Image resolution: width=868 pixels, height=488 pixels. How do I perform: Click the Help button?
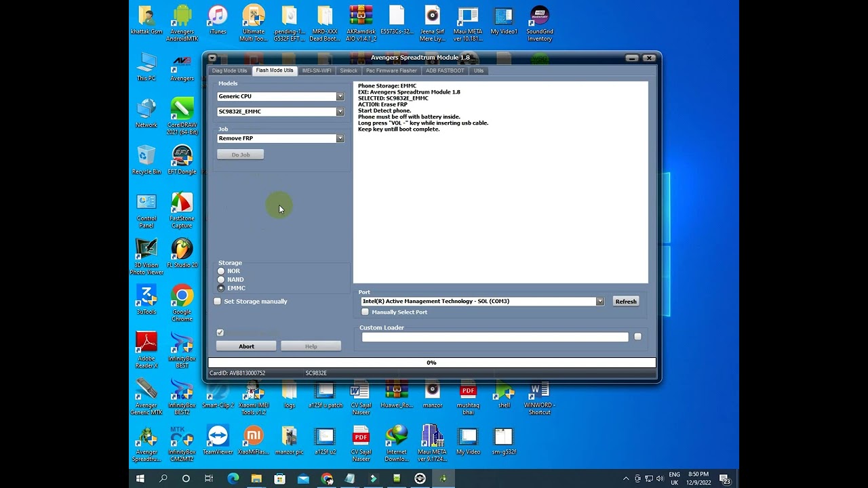pyautogui.click(x=311, y=346)
